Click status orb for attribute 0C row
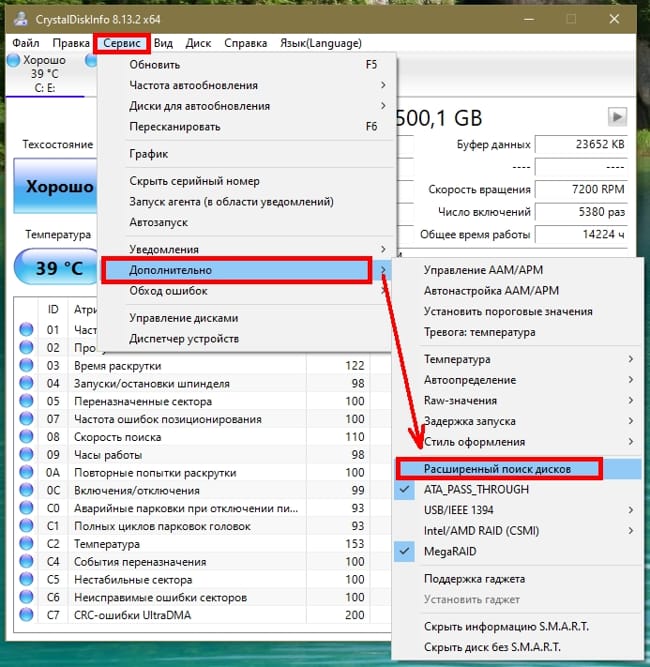650x667 pixels. pos(26,490)
